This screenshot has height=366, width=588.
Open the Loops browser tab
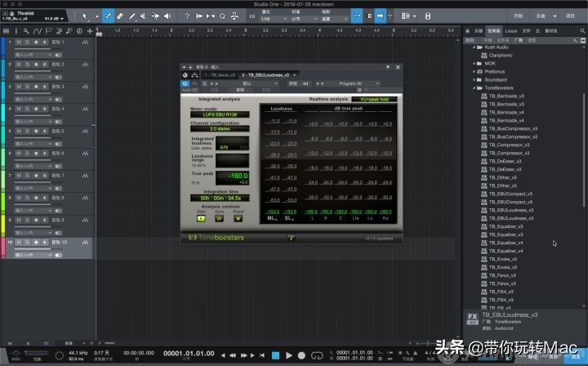510,31
